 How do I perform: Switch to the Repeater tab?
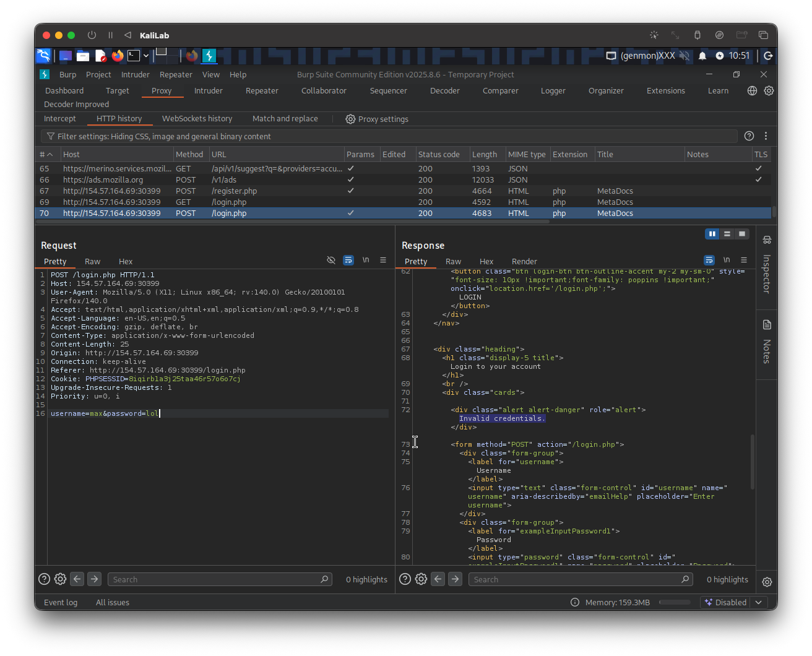[x=262, y=90]
